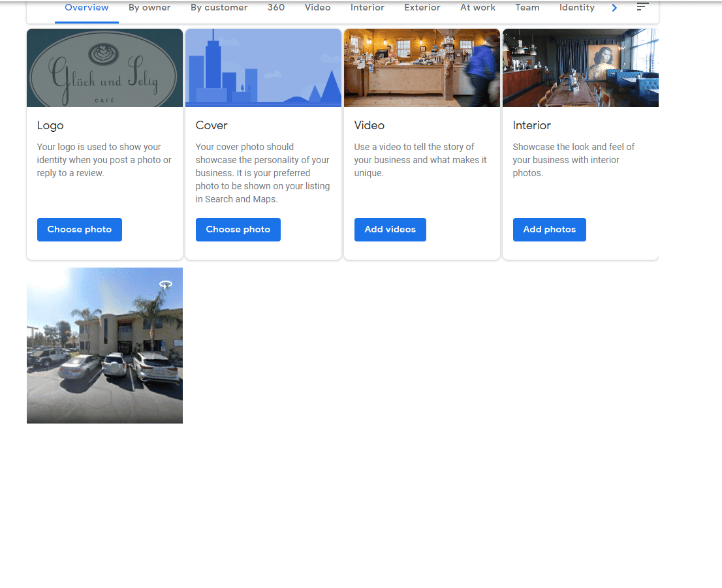Open the By owner tab
The height and width of the screenshot is (588, 722).
[x=149, y=8]
